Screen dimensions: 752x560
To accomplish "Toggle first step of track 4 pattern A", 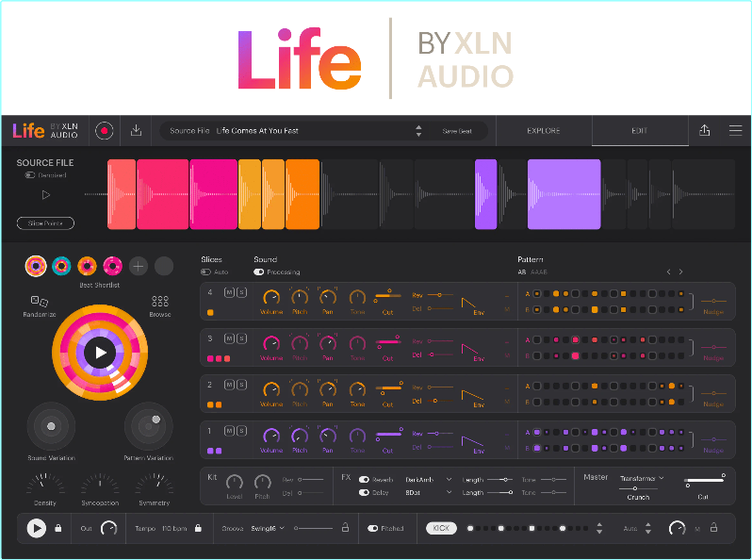I will coord(537,294).
